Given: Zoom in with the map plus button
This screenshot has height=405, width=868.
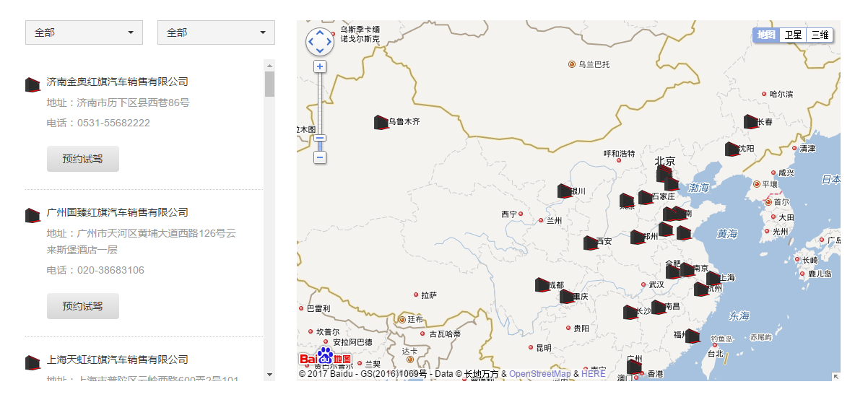Looking at the screenshot, I should [x=320, y=66].
